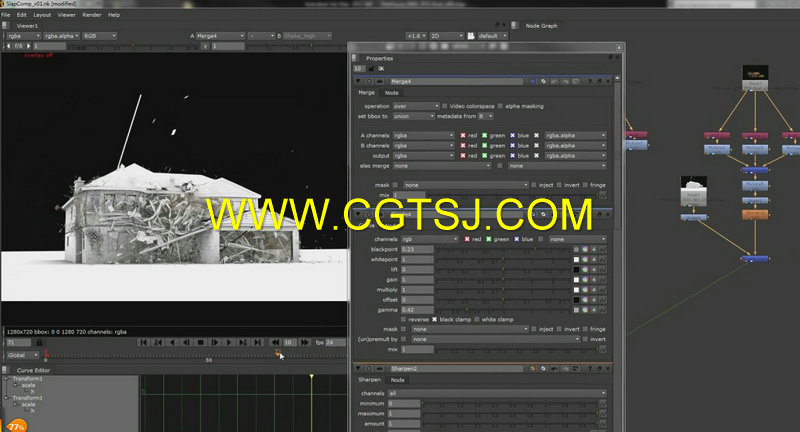Open Viewer A input Merge4 dropdown

coord(220,36)
